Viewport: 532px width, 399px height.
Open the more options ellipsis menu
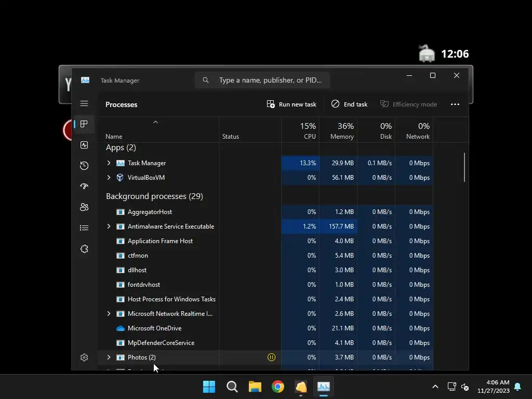pos(455,104)
